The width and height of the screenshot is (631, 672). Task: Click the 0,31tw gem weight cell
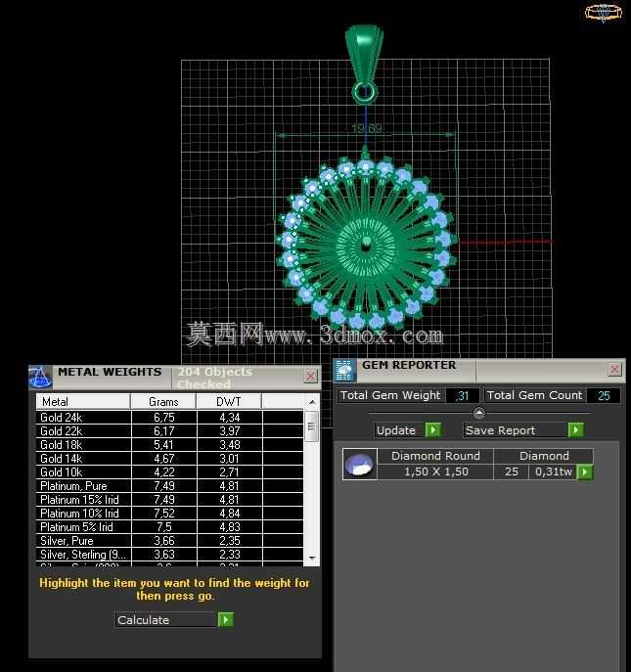click(554, 471)
